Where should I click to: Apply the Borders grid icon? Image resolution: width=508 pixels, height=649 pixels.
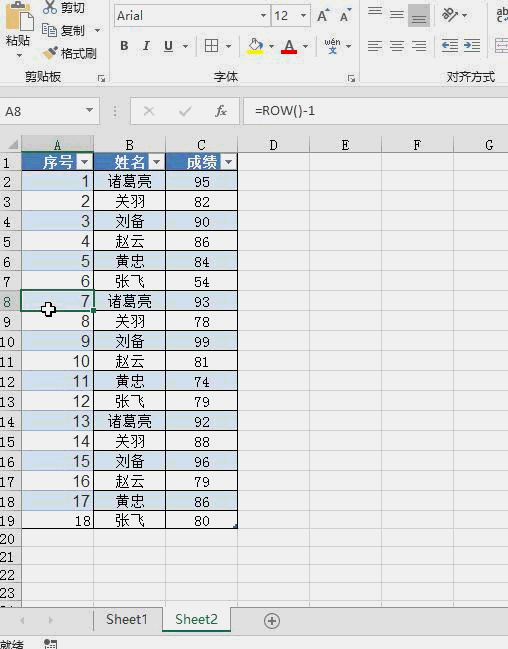tap(212, 46)
